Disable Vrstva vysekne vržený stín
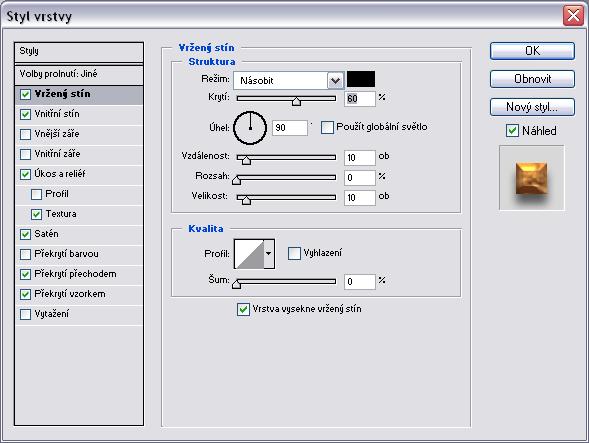 coord(243,309)
